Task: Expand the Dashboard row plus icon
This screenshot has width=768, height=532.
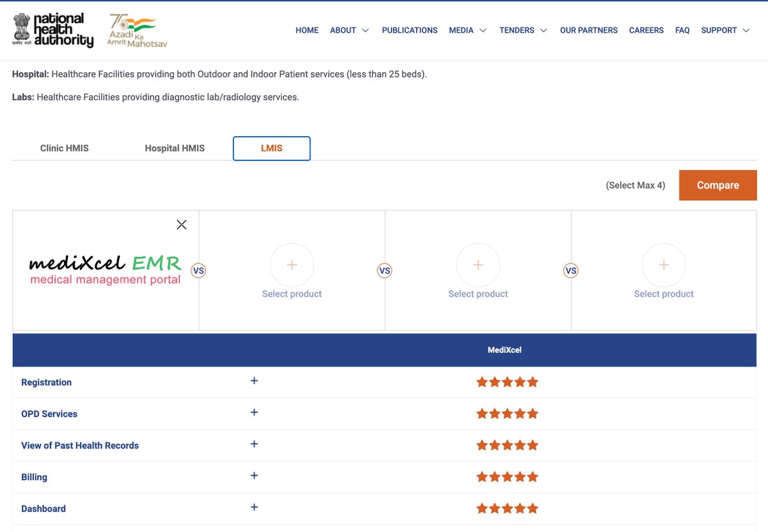Action: click(254, 507)
